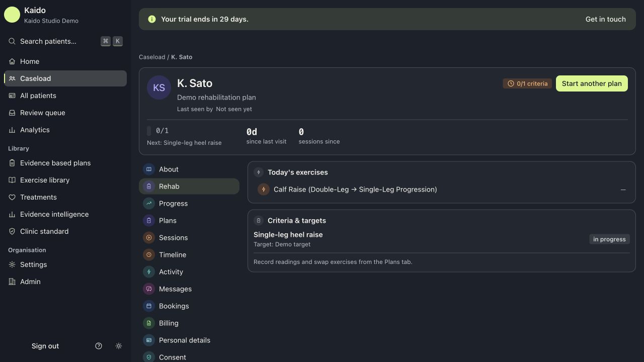
Task: Click the Treatments heart icon
Action: click(x=12, y=197)
